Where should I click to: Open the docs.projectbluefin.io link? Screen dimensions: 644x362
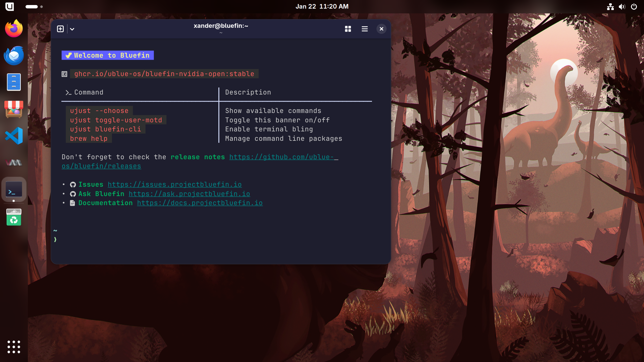point(200,203)
